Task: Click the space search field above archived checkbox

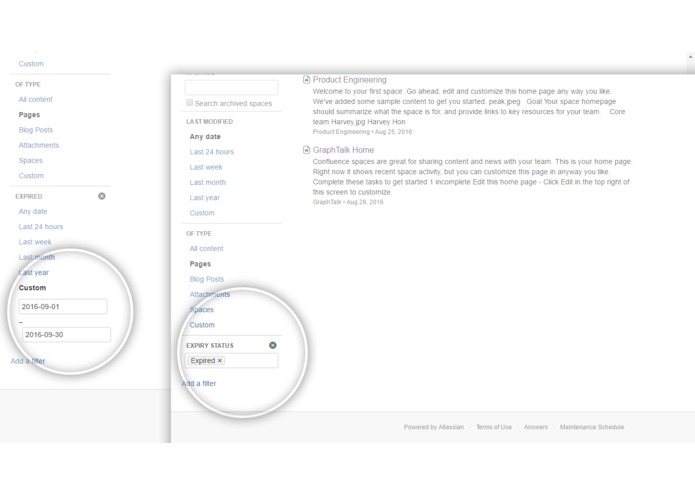Action: tap(231, 88)
